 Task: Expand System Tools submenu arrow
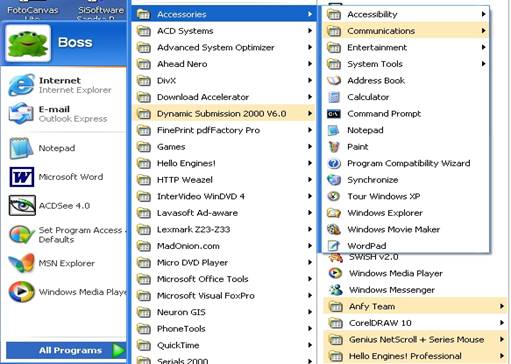coord(483,64)
